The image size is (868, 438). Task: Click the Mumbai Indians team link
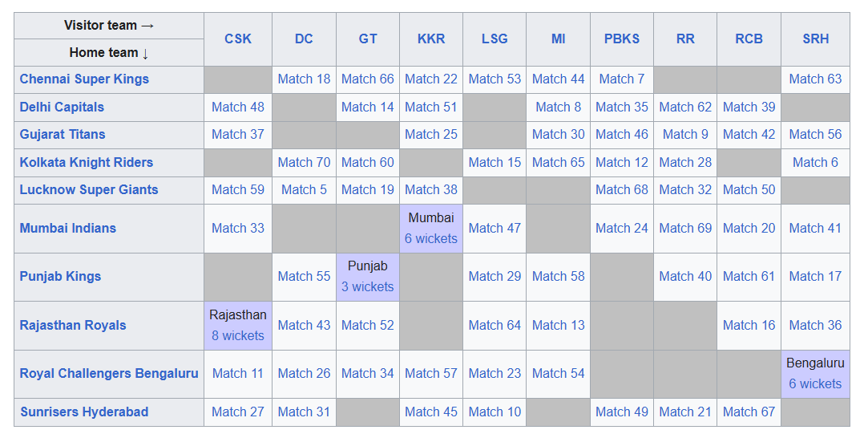pos(67,228)
